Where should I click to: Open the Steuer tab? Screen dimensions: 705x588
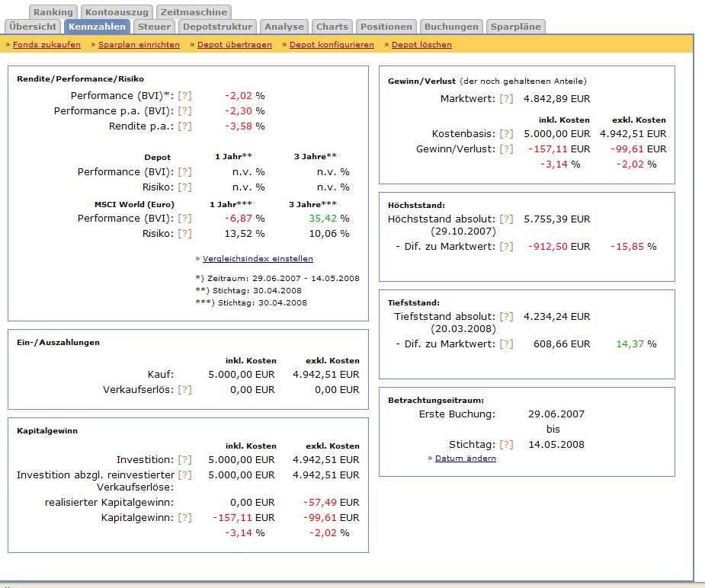tap(154, 27)
